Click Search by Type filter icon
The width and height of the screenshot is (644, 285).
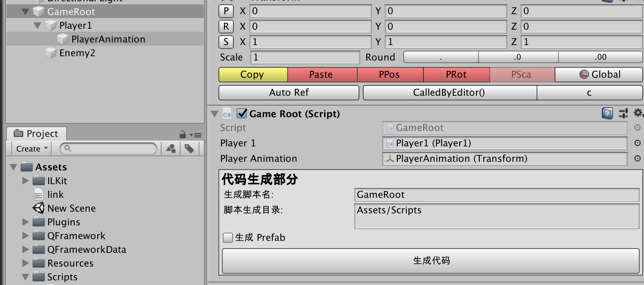(x=171, y=149)
